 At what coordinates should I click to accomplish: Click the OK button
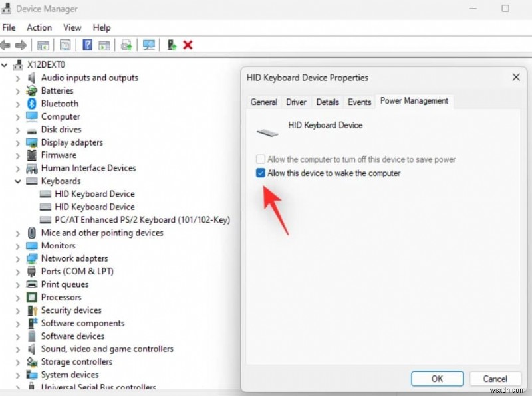[x=437, y=378]
